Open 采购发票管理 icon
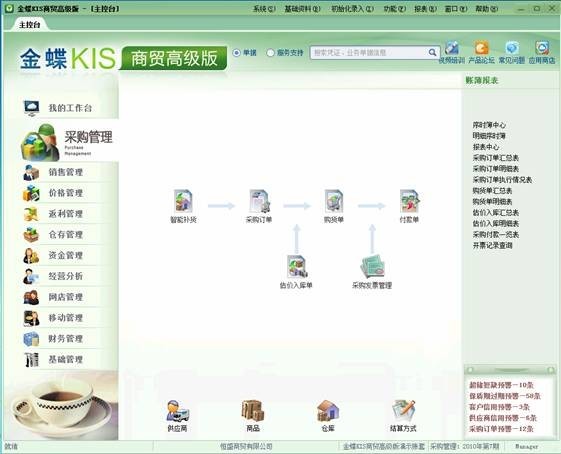This screenshot has width=561, height=454. (x=372, y=267)
